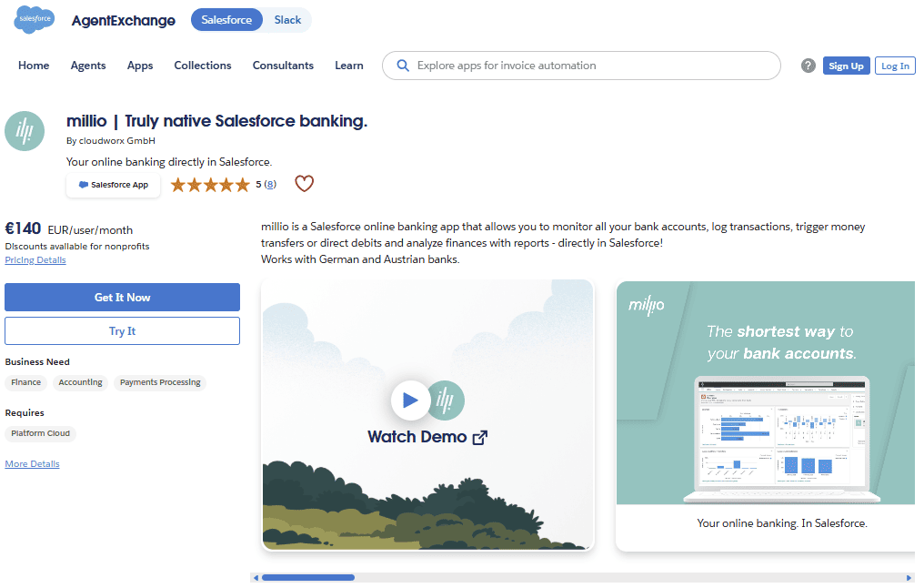Open the Pricing Details link
Screen dimensions: 924x588
click(x=35, y=260)
